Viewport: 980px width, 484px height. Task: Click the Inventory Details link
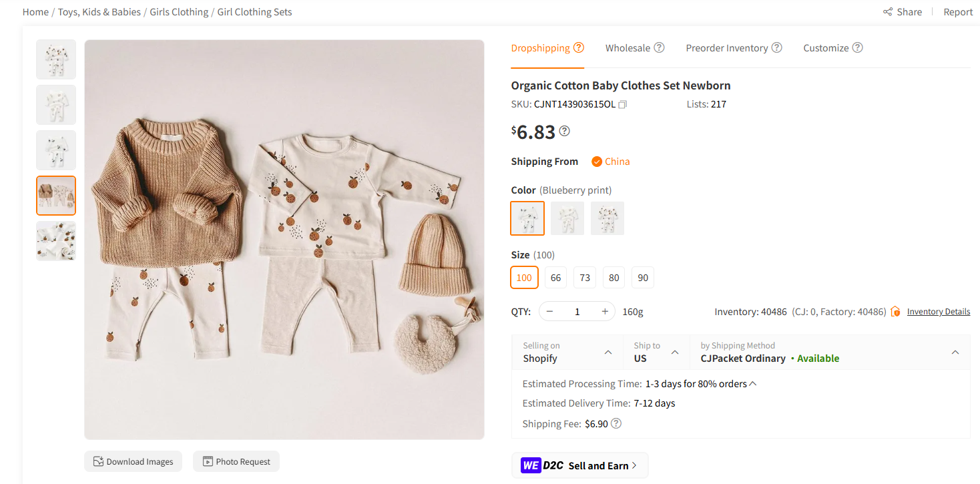click(x=939, y=311)
